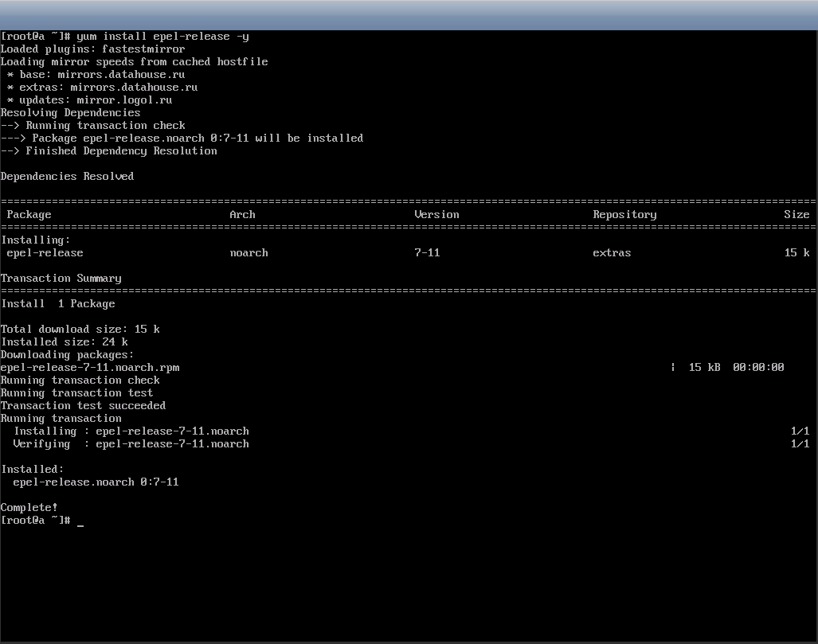Click the "Installing : epel-release-7-11.noarch" line

point(131,431)
